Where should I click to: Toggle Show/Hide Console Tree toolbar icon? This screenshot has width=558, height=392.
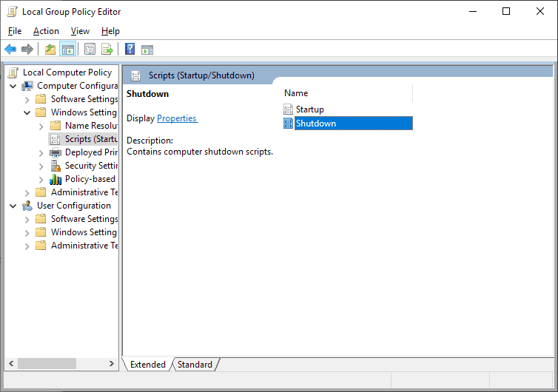[67, 49]
